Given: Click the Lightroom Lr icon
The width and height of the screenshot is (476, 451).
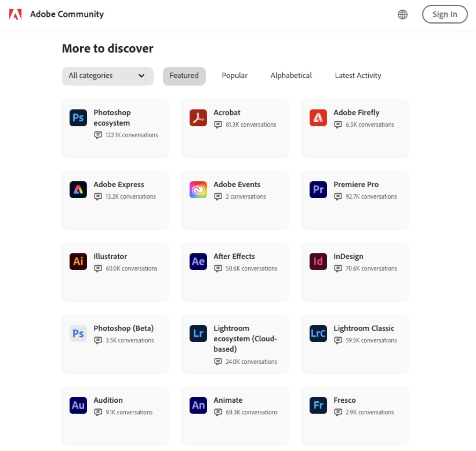Looking at the screenshot, I should [x=198, y=333].
